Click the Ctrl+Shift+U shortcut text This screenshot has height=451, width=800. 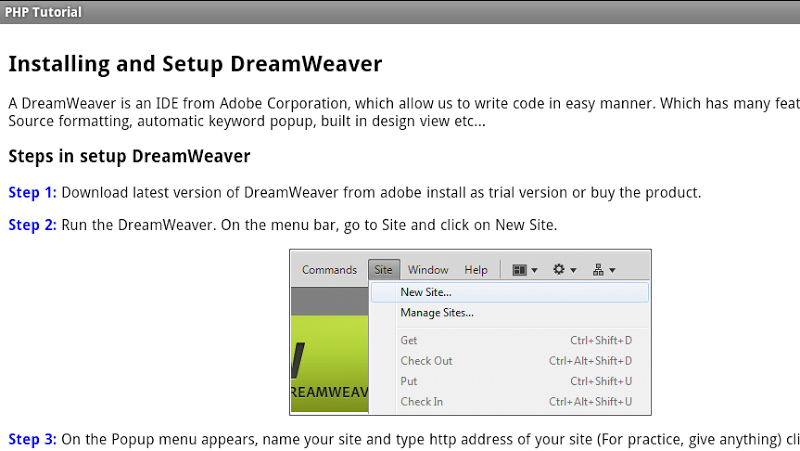click(601, 381)
